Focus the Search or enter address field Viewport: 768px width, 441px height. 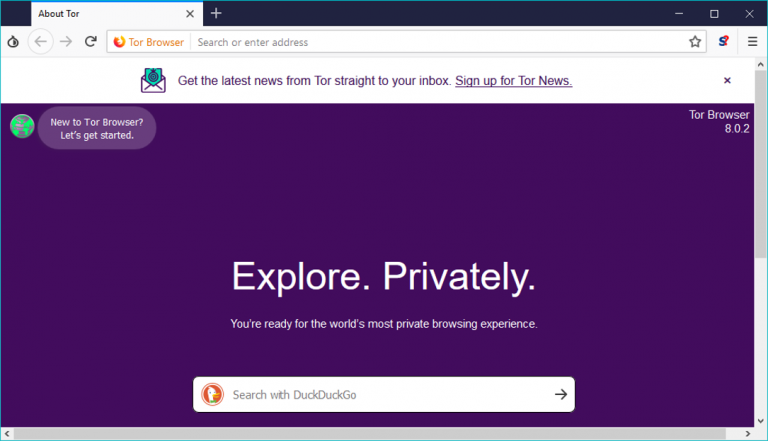coord(430,42)
